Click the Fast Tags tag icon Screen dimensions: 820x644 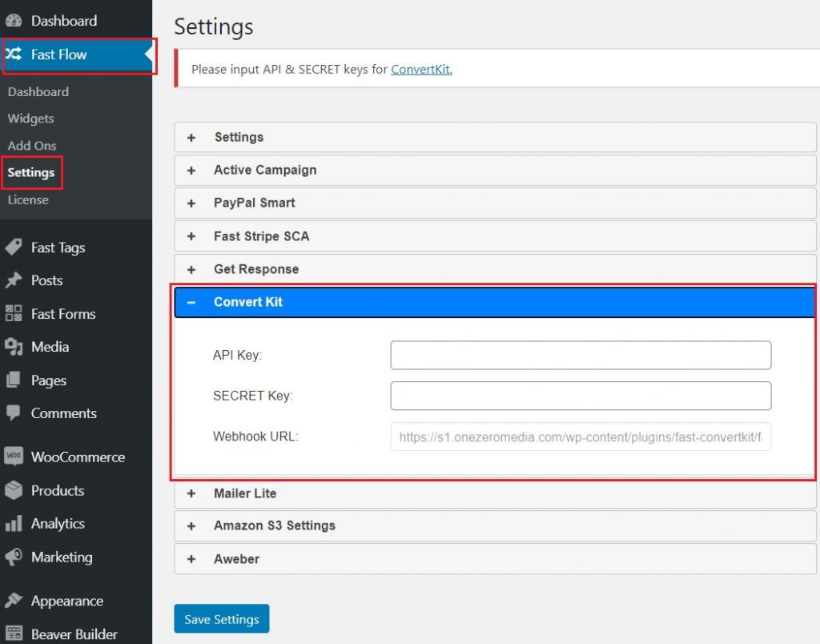(x=14, y=247)
